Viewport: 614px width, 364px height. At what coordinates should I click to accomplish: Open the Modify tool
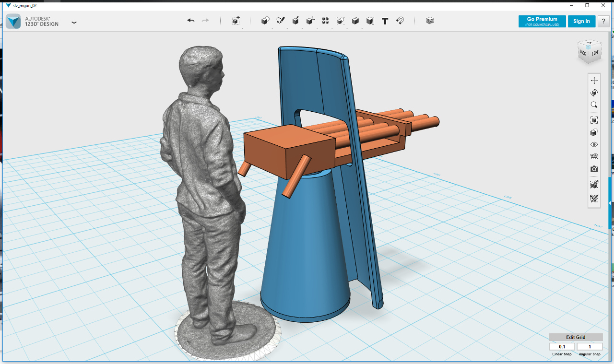tap(310, 21)
